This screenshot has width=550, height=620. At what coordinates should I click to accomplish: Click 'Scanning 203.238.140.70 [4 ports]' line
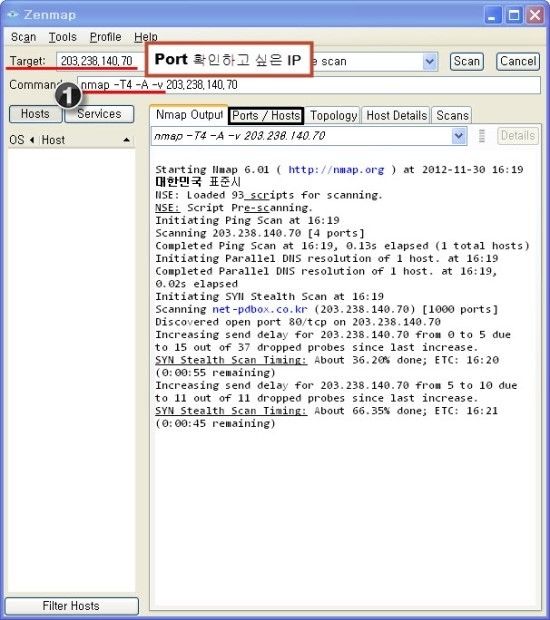point(260,233)
